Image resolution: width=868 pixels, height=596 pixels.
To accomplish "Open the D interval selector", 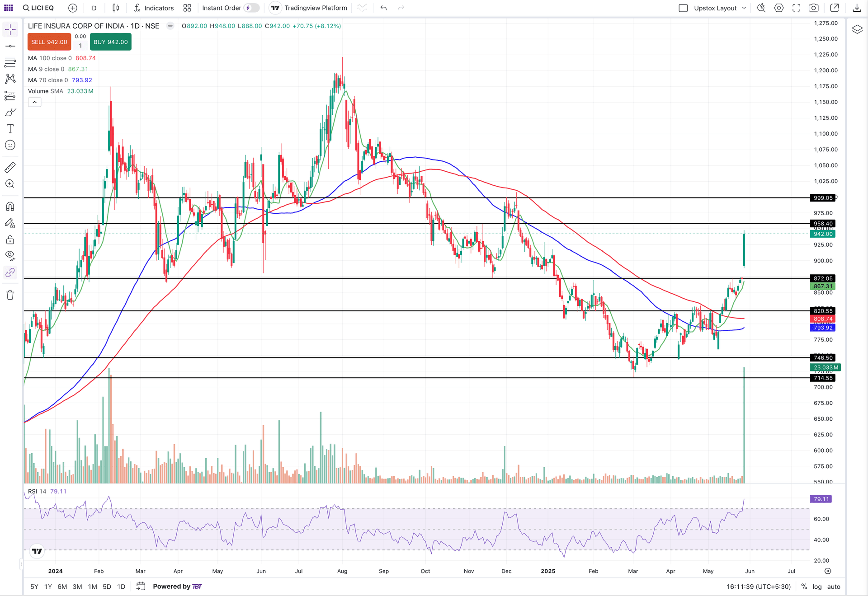I will pos(94,8).
